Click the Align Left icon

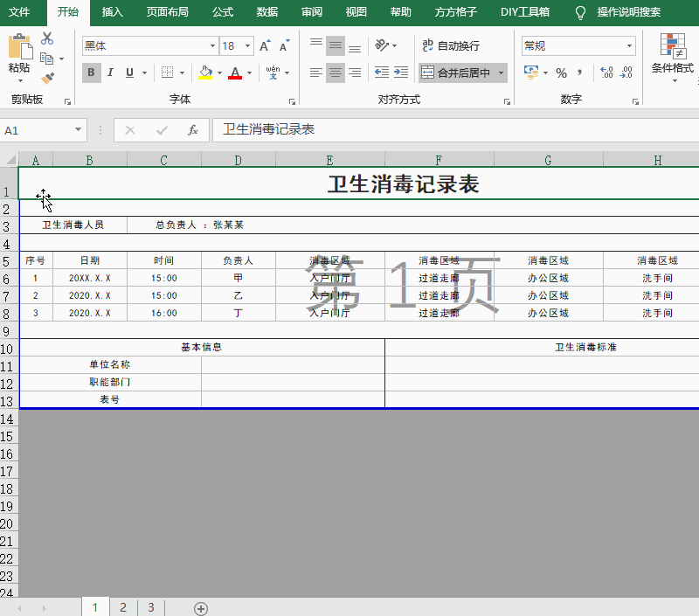click(316, 73)
